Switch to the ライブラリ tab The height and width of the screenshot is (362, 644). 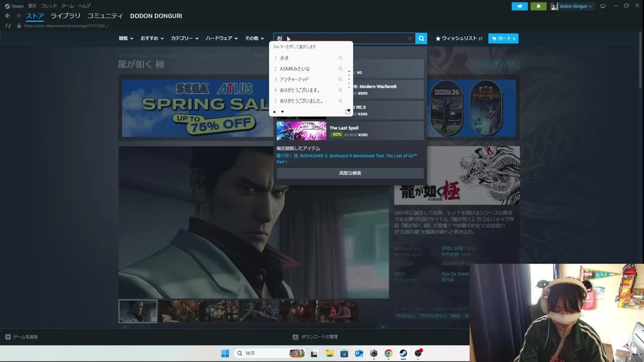click(x=65, y=16)
